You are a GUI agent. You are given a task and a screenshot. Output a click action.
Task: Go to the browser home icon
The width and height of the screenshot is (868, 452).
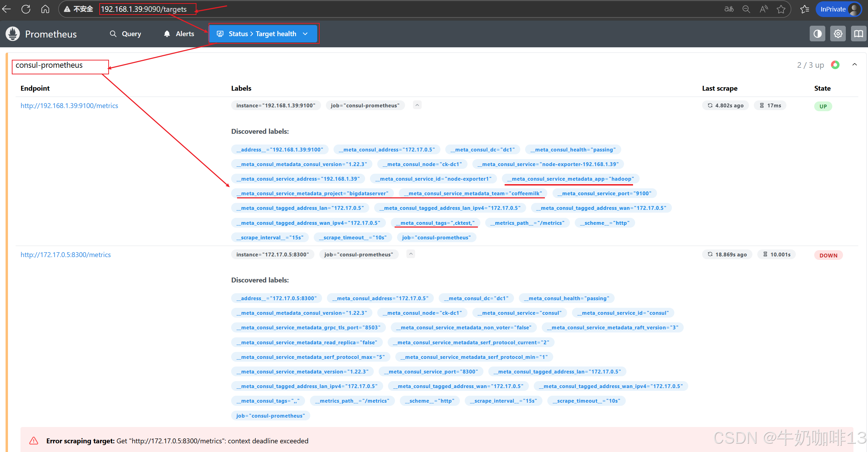[45, 9]
